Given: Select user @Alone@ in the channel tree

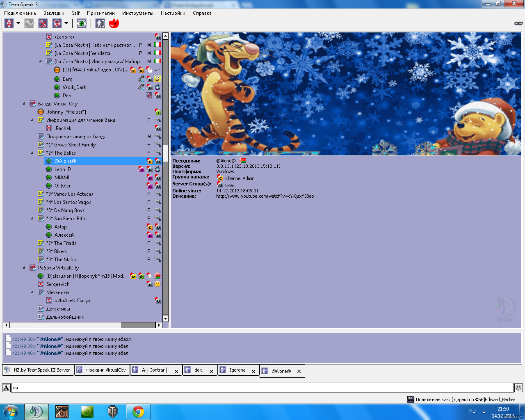Looking at the screenshot, I should tap(103, 161).
